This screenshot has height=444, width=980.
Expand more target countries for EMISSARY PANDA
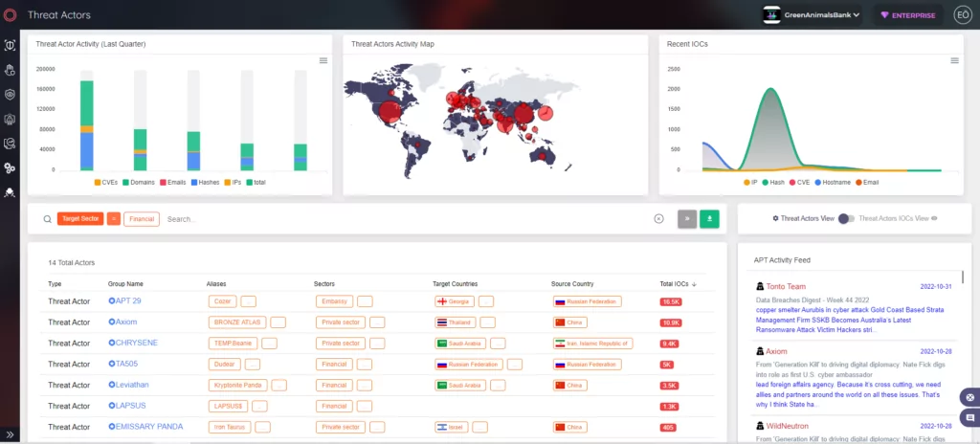tap(480, 427)
